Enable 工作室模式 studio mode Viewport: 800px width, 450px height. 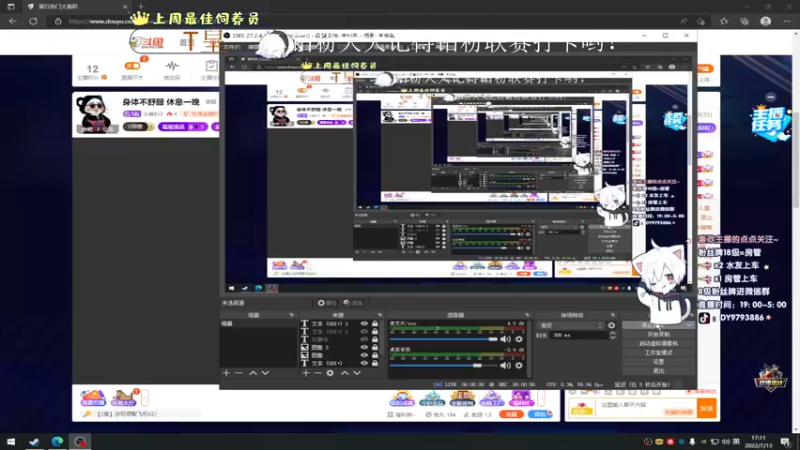658,353
